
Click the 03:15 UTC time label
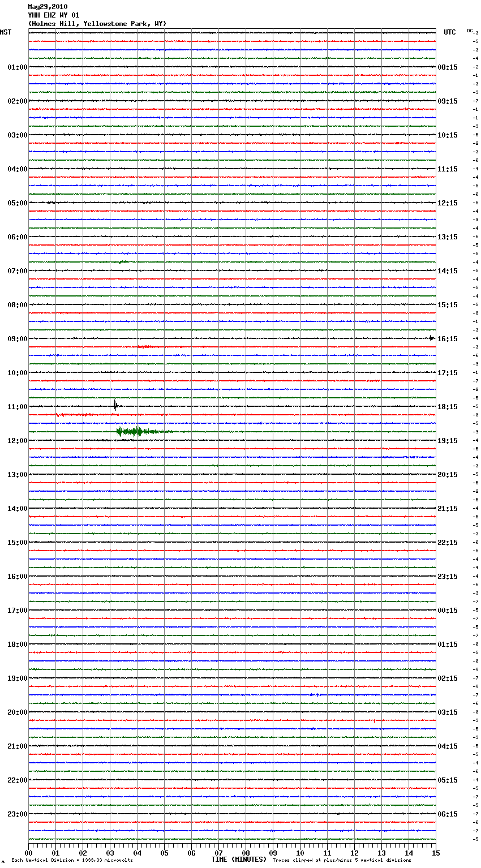(448, 712)
